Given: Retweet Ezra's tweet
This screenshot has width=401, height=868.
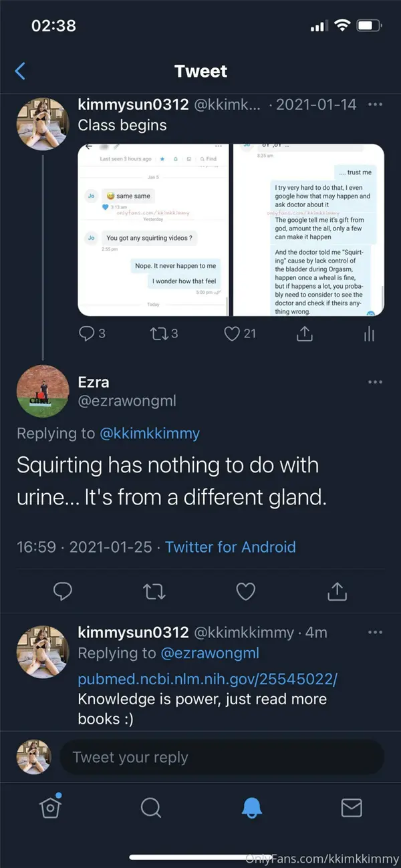Looking at the screenshot, I should click(154, 591).
